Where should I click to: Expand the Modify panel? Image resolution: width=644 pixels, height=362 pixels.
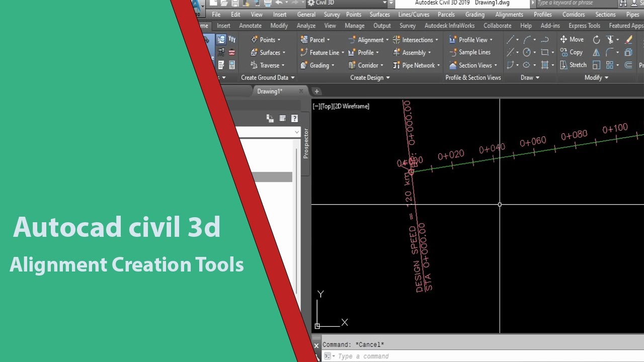[x=597, y=77]
